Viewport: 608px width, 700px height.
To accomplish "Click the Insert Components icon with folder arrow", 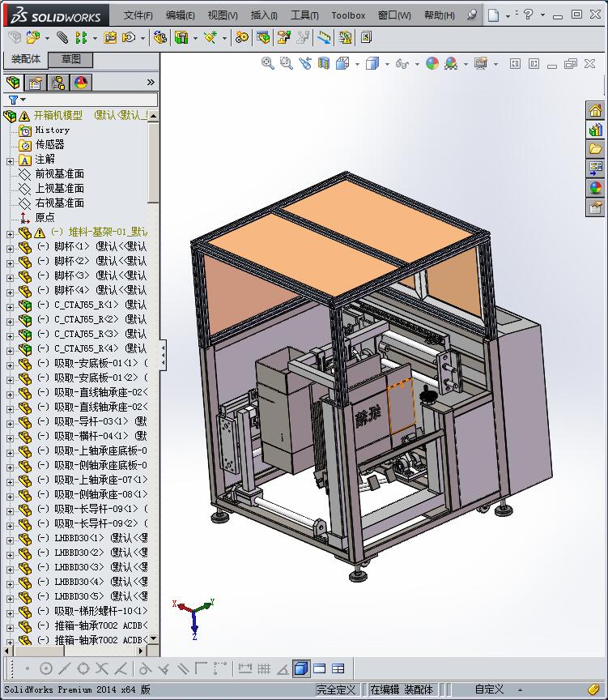I will pos(32,37).
